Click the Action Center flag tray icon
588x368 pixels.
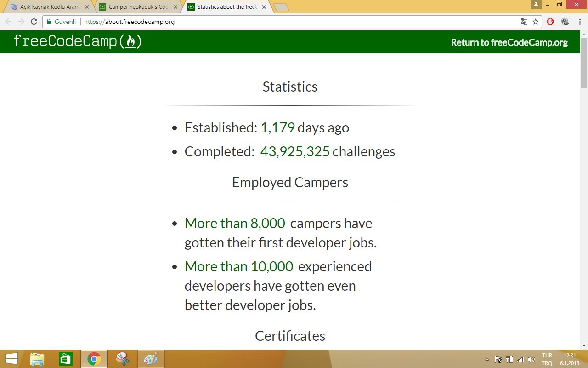498,359
